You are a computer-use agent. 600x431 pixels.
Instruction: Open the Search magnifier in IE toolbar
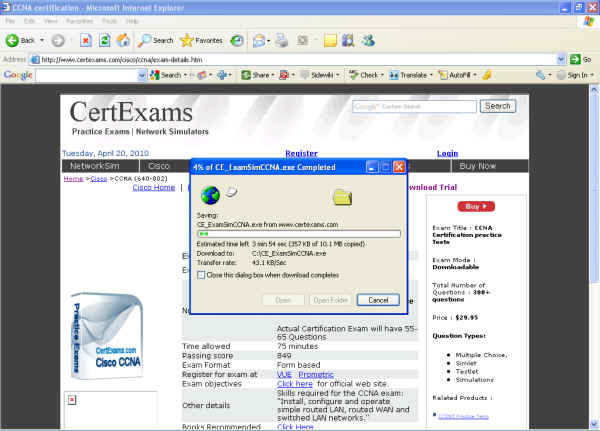[x=156, y=40]
